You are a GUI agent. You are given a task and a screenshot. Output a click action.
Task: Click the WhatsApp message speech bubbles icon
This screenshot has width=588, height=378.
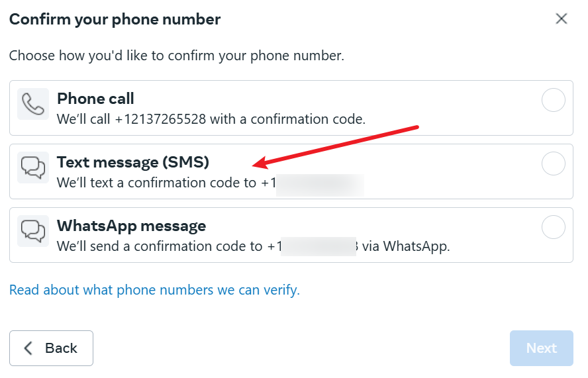(33, 230)
